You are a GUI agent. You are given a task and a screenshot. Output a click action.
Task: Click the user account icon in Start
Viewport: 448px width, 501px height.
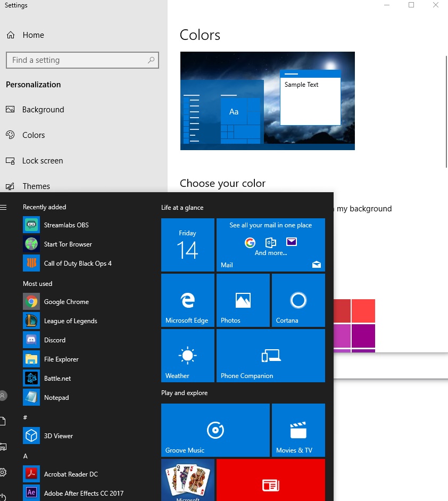click(x=3, y=396)
